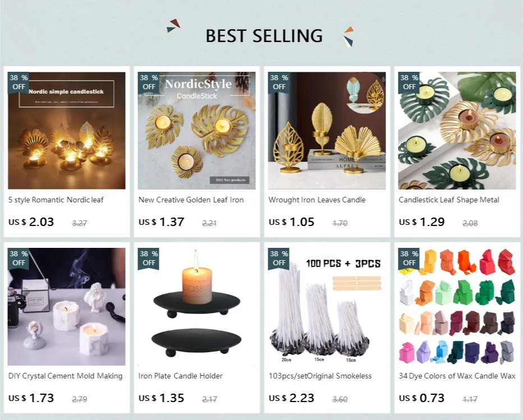Screen dimensions: 523x420
Task: View the marble cement mold candle image
Action: 67,307
